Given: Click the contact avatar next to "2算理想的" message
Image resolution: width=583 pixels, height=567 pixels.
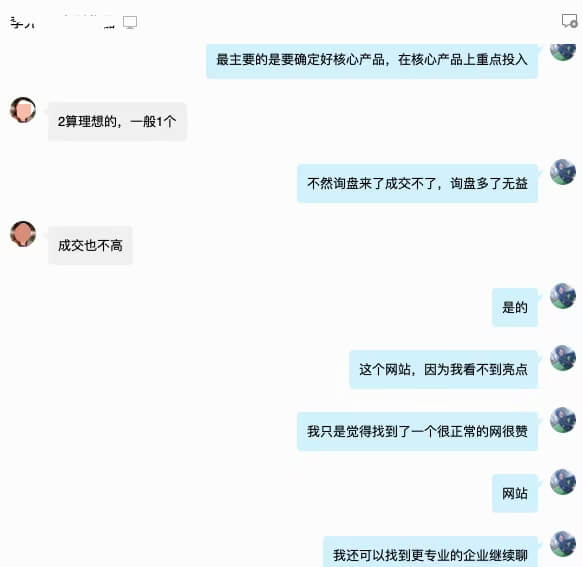Looking at the screenshot, I should click(23, 110).
